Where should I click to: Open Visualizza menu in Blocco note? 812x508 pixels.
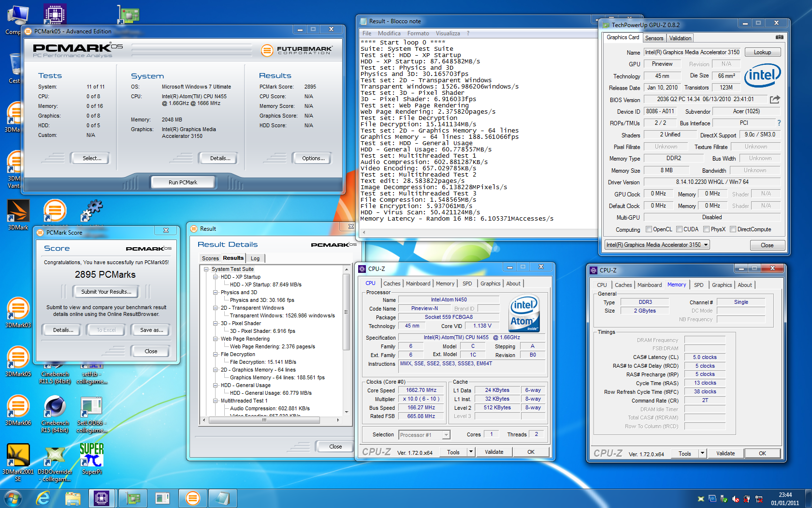point(448,33)
